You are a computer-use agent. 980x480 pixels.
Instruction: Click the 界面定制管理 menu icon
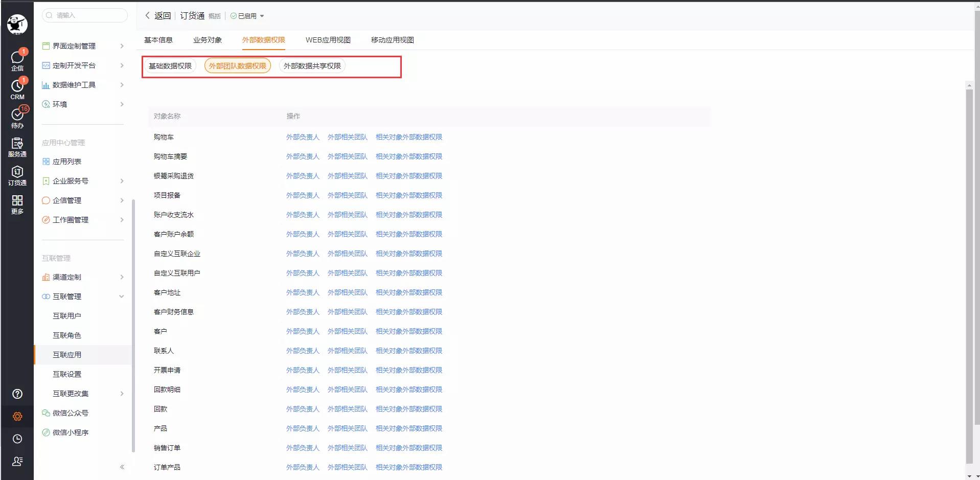point(45,46)
